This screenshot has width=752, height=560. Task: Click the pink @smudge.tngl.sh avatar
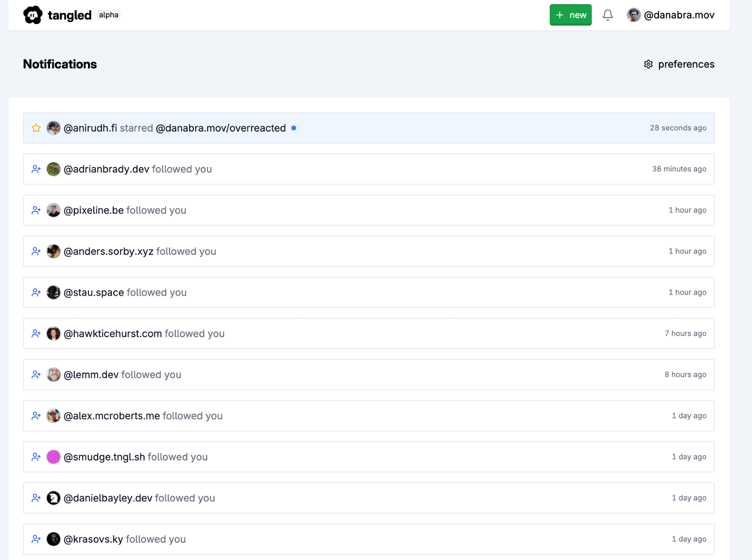(x=53, y=457)
